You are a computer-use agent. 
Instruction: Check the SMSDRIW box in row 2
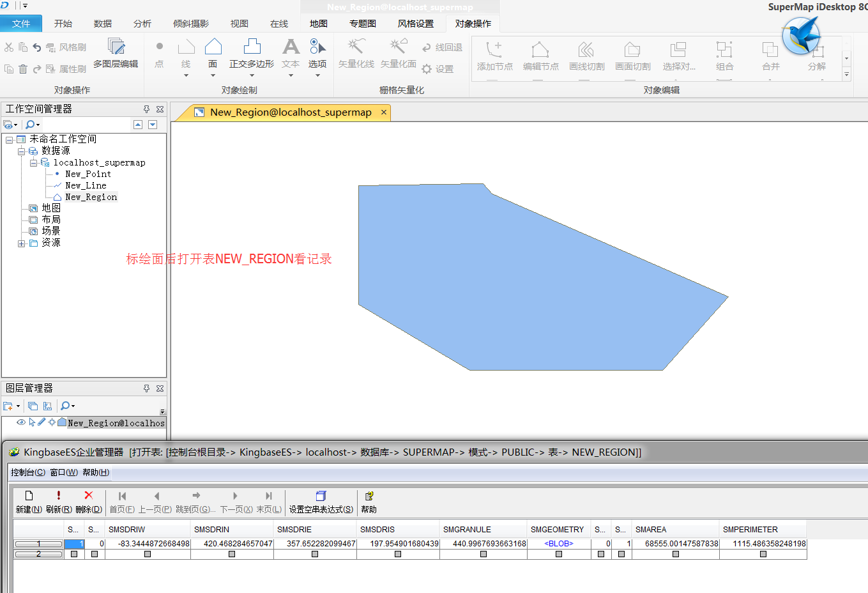coord(148,554)
